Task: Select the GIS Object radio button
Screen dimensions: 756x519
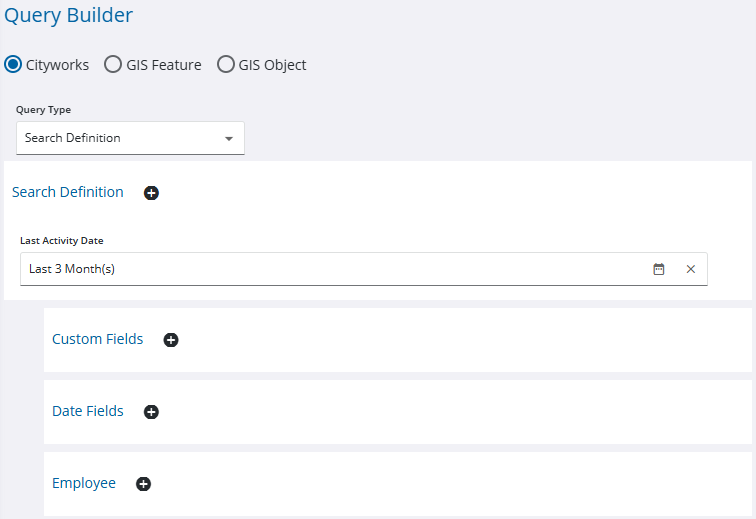Action: click(225, 65)
